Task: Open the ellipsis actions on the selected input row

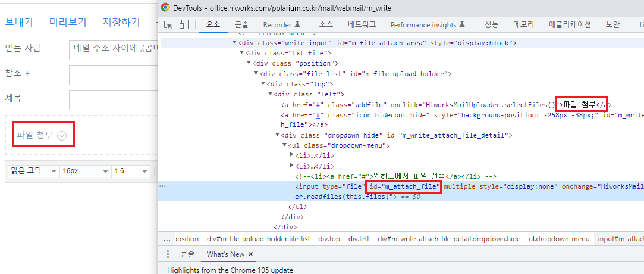Action: (163, 186)
